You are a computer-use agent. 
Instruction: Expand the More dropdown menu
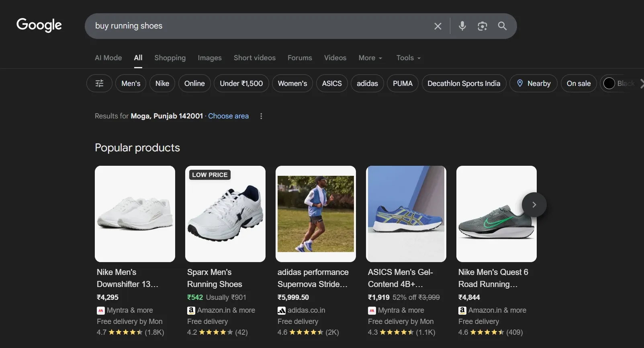(370, 58)
